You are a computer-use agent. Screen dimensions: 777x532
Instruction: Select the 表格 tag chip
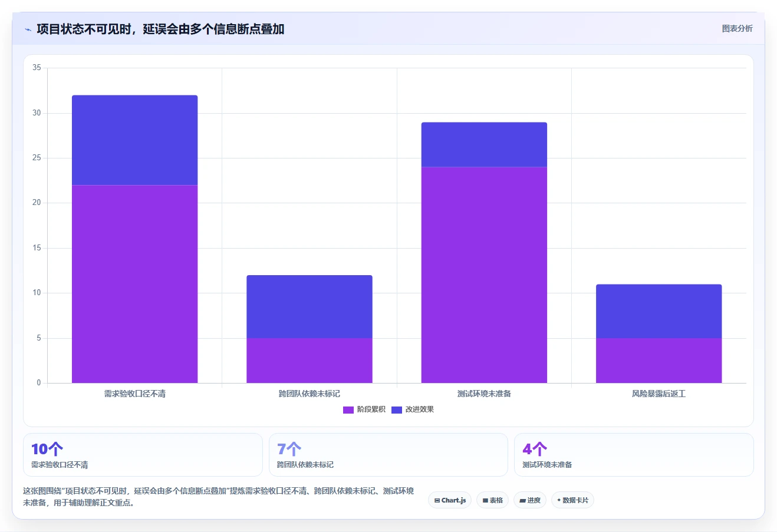pos(492,500)
